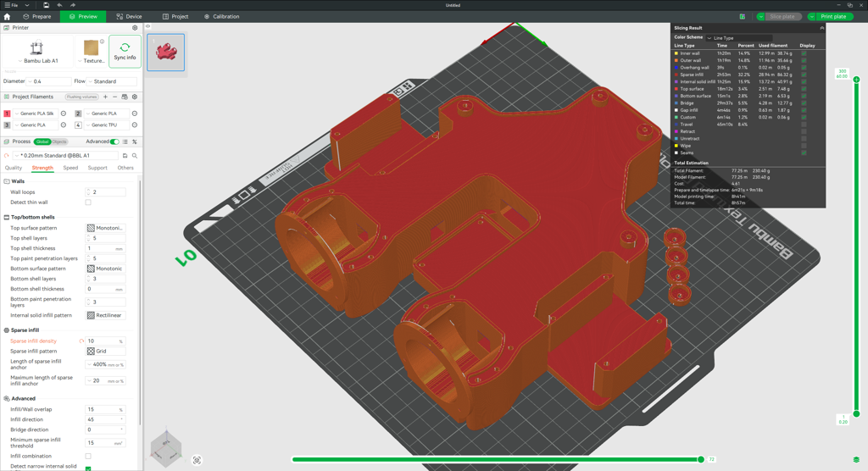Switch to the Prepare tab

[x=37, y=17]
